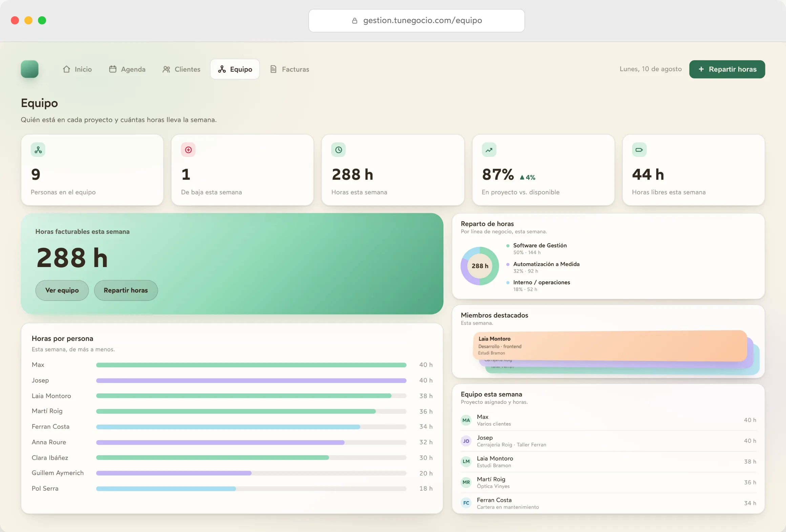Click the Laia Montoro featured member card

click(610, 346)
